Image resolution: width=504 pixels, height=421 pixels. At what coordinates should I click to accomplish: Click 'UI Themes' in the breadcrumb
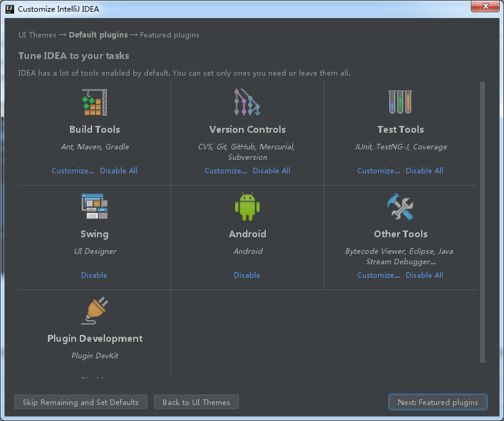37,35
